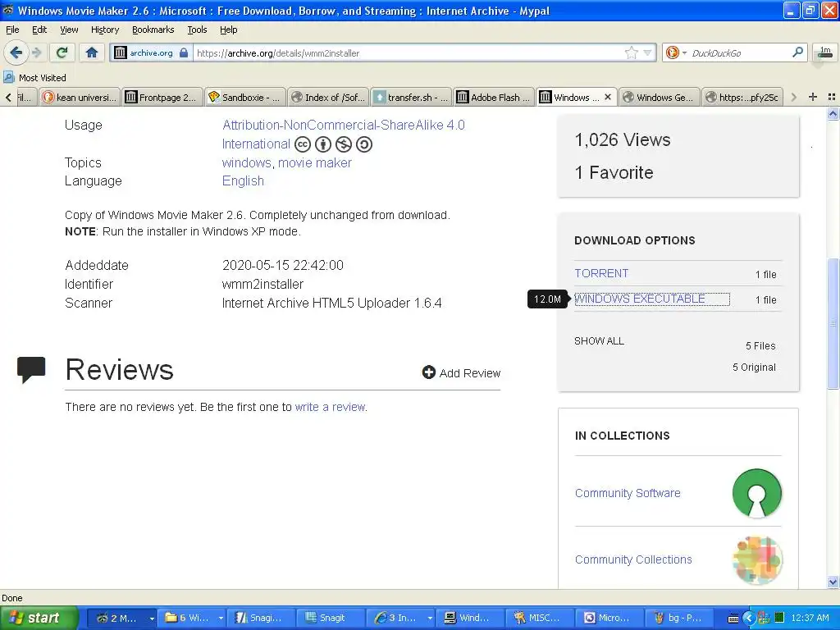Viewport: 840px width, 630px height.
Task: Switch to the Frontpage 2... tab
Action: pos(162,97)
